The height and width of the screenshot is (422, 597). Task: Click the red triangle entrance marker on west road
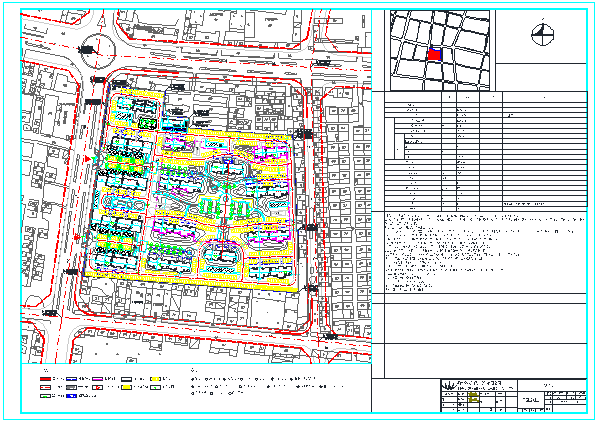tap(88, 159)
